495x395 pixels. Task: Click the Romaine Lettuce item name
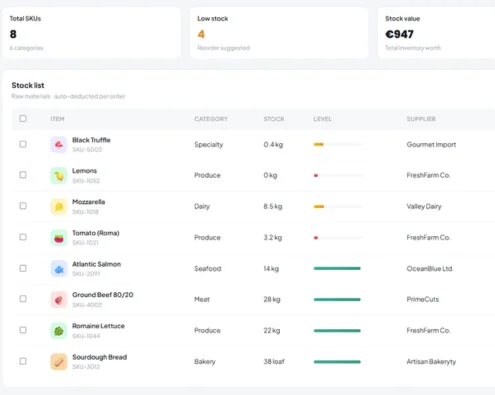(x=98, y=326)
